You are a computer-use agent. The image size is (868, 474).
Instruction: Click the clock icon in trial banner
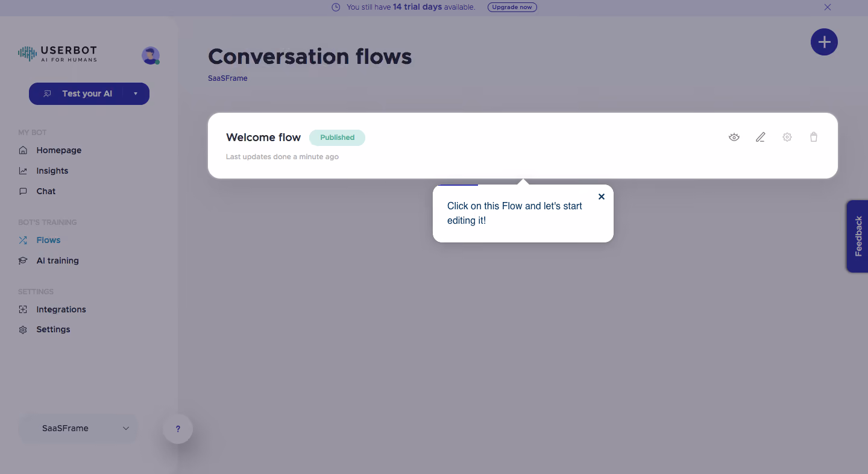coord(336,7)
